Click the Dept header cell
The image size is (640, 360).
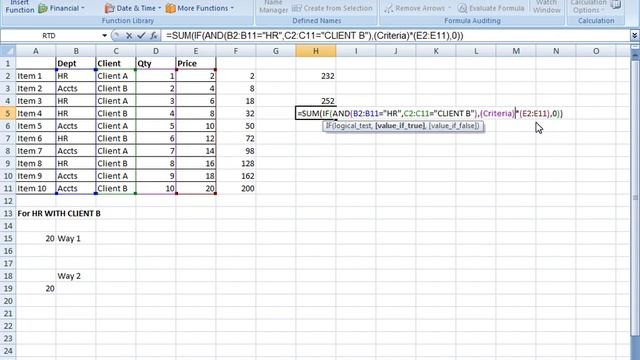(76, 63)
